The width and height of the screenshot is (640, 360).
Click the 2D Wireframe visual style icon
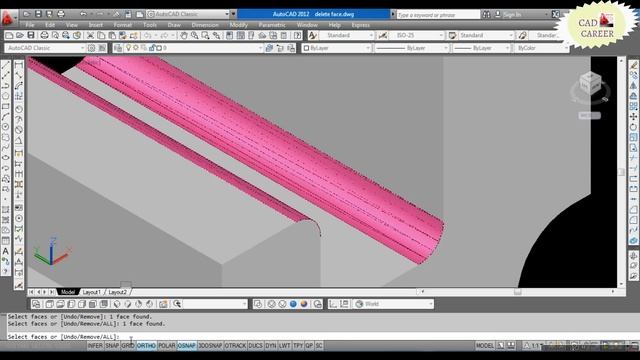pyautogui.click(x=258, y=304)
